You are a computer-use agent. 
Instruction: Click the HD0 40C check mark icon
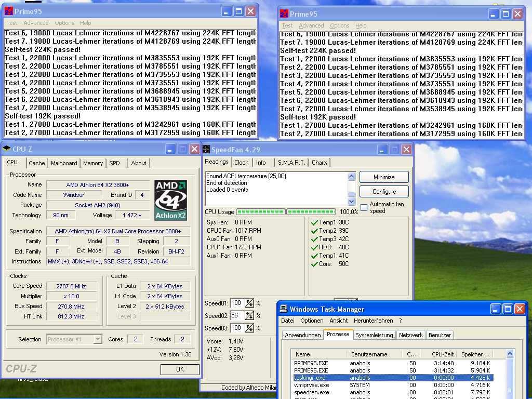click(x=314, y=247)
